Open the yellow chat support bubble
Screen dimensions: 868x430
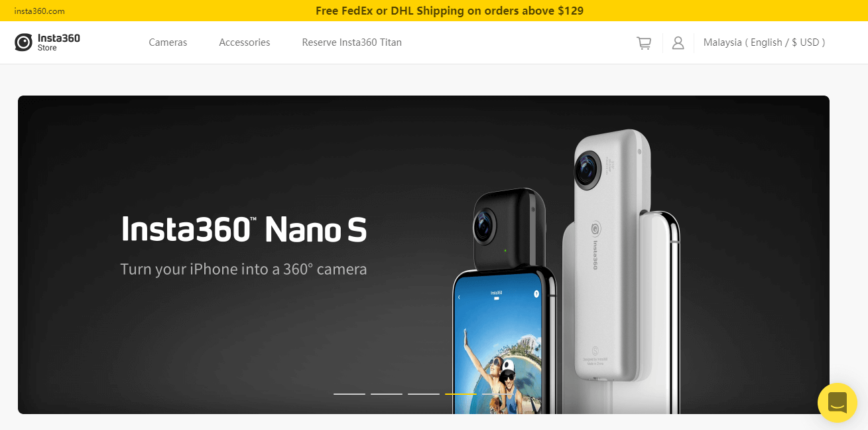click(837, 403)
